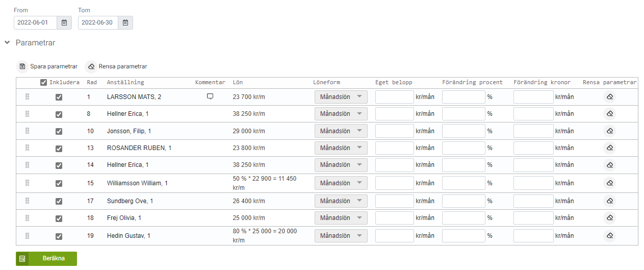
Task: Uncheck the include checkbox for row 8
Action: 59,114
